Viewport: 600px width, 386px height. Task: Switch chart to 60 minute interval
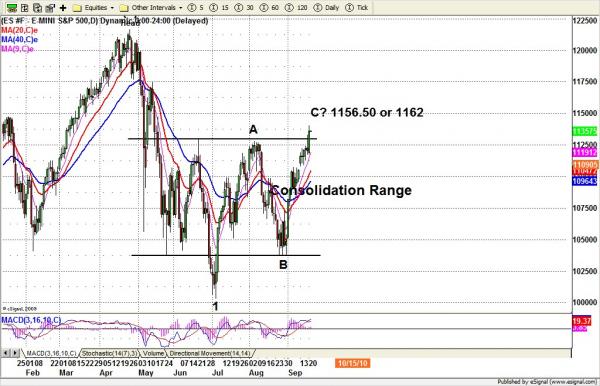(270, 8)
